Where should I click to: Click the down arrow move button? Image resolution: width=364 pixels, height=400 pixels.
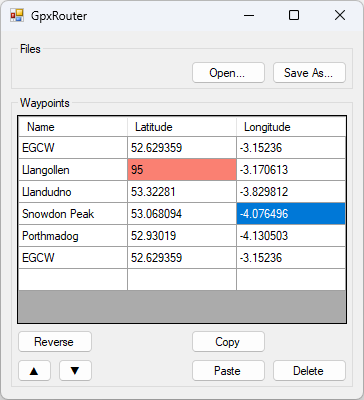(x=75, y=371)
